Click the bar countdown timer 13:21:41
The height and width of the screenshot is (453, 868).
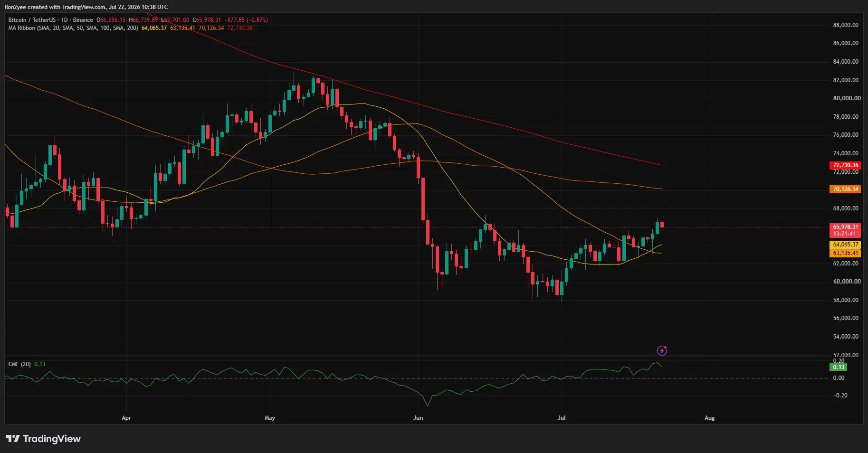click(844, 234)
